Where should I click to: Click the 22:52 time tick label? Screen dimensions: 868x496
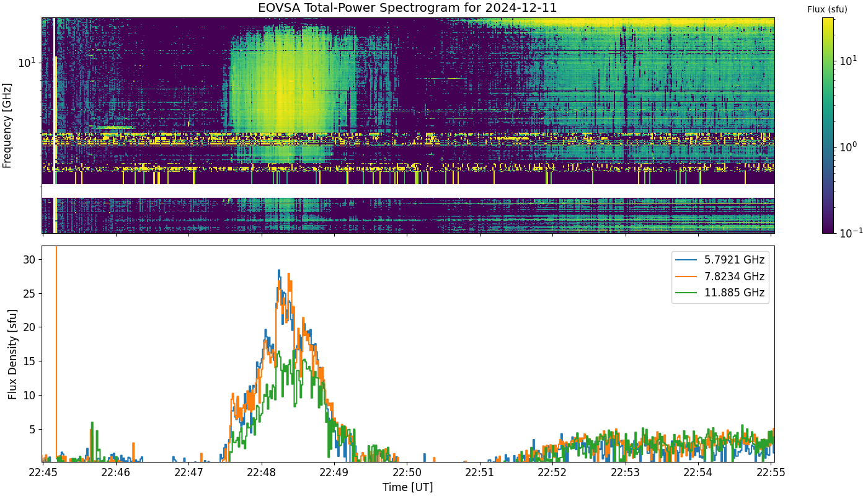(x=553, y=472)
